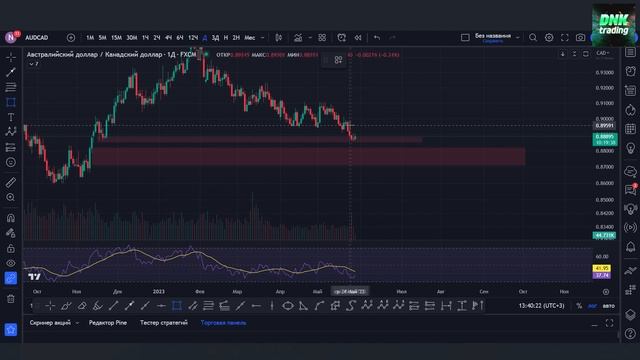The width and height of the screenshot is (640, 360).
Task: Toggle percent scale on price axis
Action: (x=579, y=306)
